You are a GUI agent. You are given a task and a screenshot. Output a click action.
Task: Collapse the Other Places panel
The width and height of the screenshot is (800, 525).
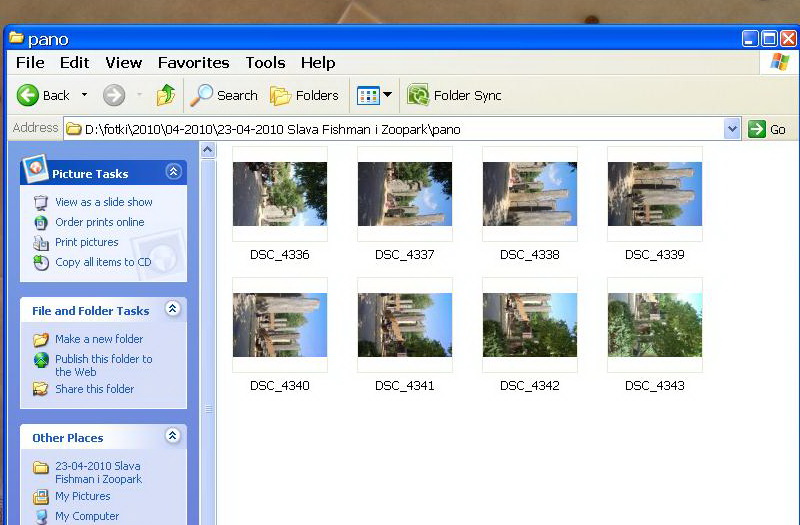(173, 436)
